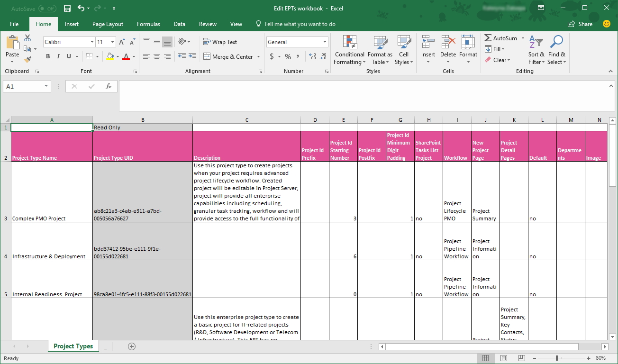Viewport: 618px width, 364px height.
Task: Open Format as Table gallery
Action: click(x=380, y=50)
